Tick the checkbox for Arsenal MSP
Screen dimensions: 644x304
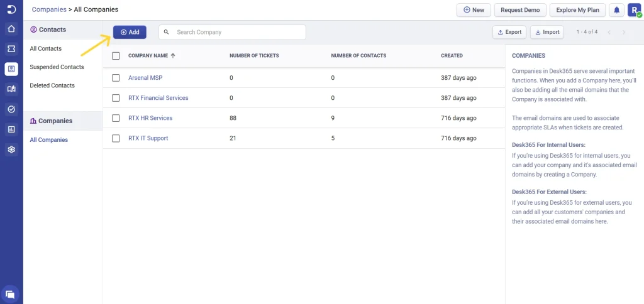(x=116, y=78)
